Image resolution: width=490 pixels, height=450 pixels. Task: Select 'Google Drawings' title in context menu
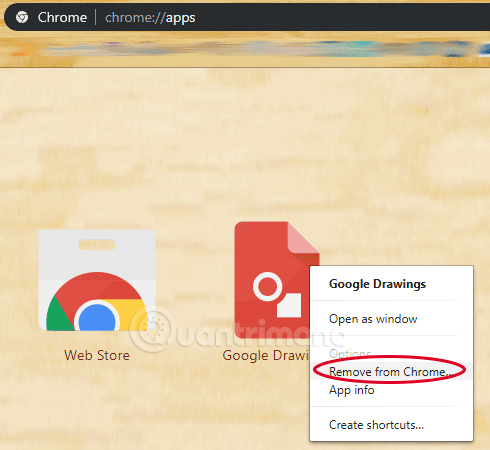coord(377,284)
